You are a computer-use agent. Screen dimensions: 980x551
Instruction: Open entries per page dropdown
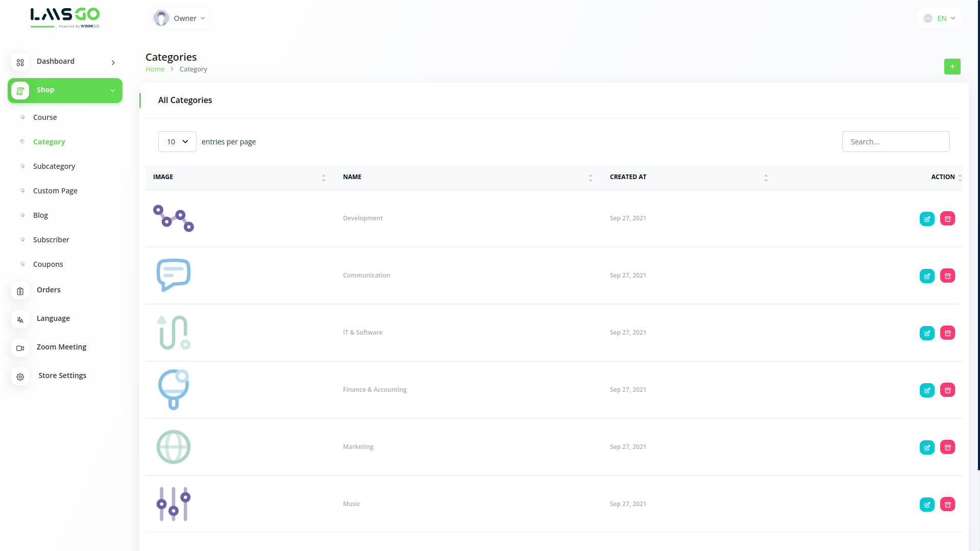177,142
